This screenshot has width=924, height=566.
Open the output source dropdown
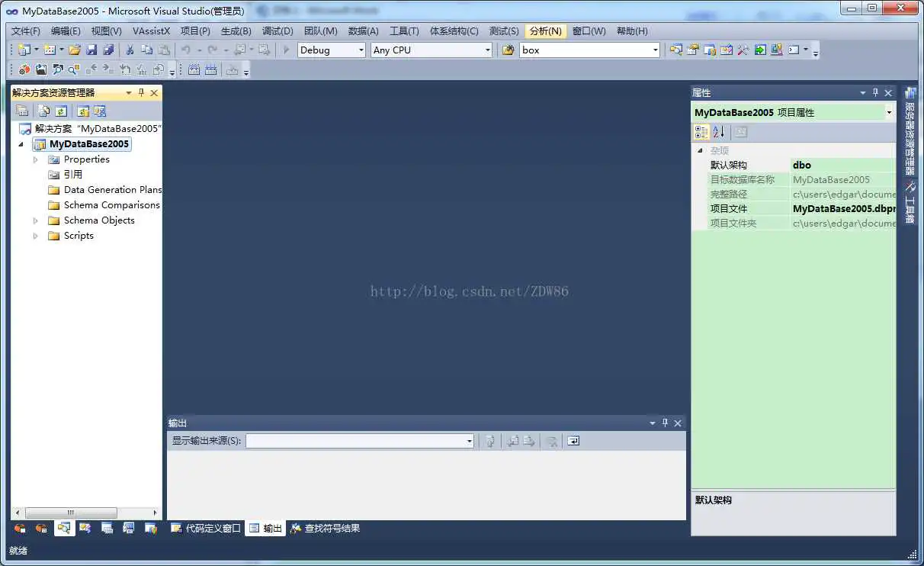[470, 441]
